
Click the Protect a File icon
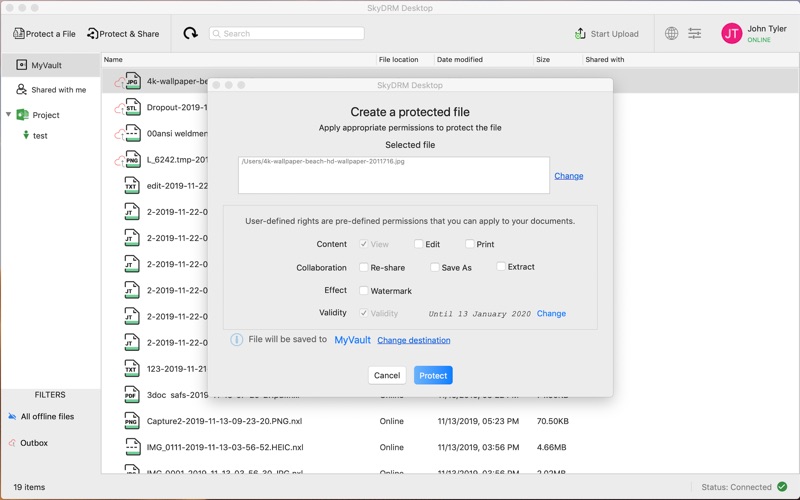point(18,34)
